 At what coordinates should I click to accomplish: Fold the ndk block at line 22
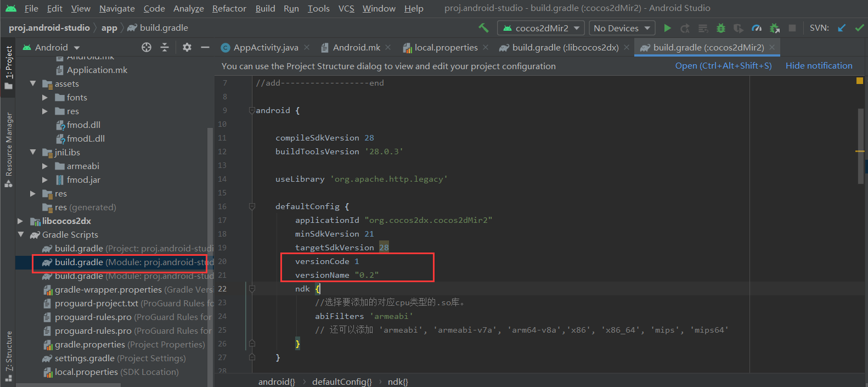tap(252, 289)
